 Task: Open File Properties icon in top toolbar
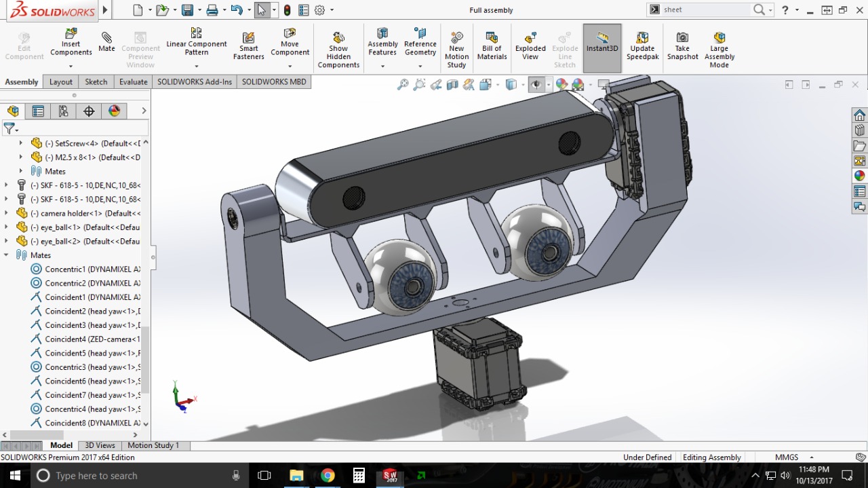303,10
